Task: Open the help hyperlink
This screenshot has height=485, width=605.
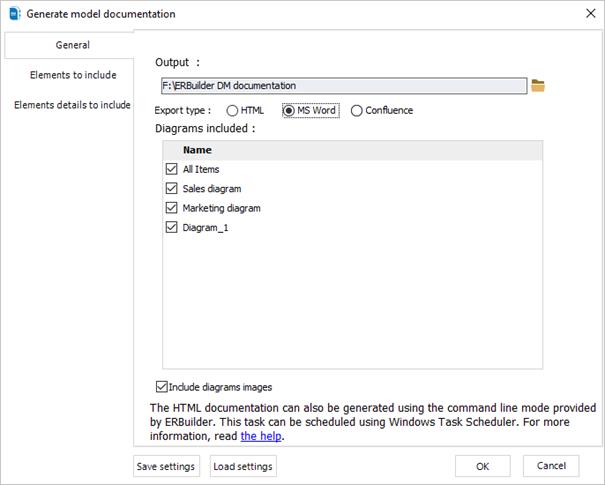Action: click(x=262, y=436)
